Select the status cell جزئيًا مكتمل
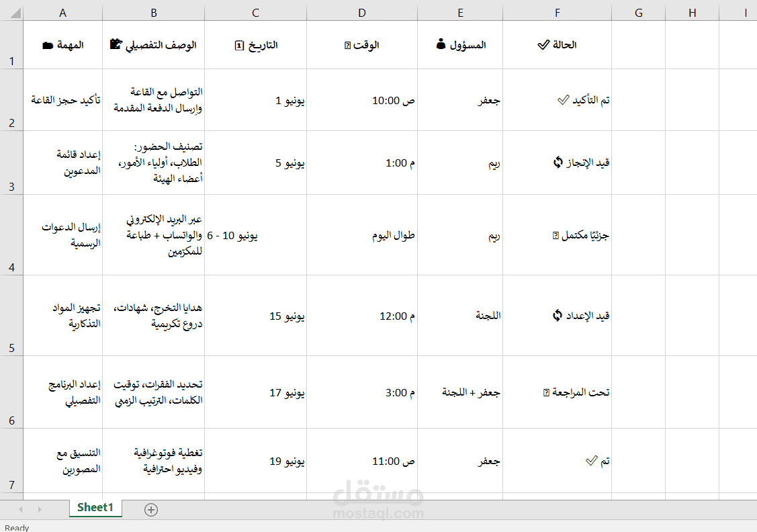This screenshot has height=532, width=757. 557,235
